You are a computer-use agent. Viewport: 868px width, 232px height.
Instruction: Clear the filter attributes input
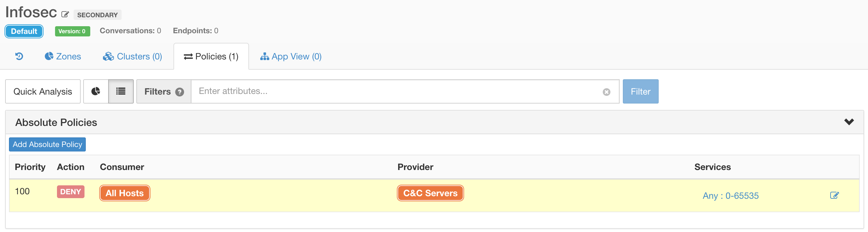tap(606, 92)
